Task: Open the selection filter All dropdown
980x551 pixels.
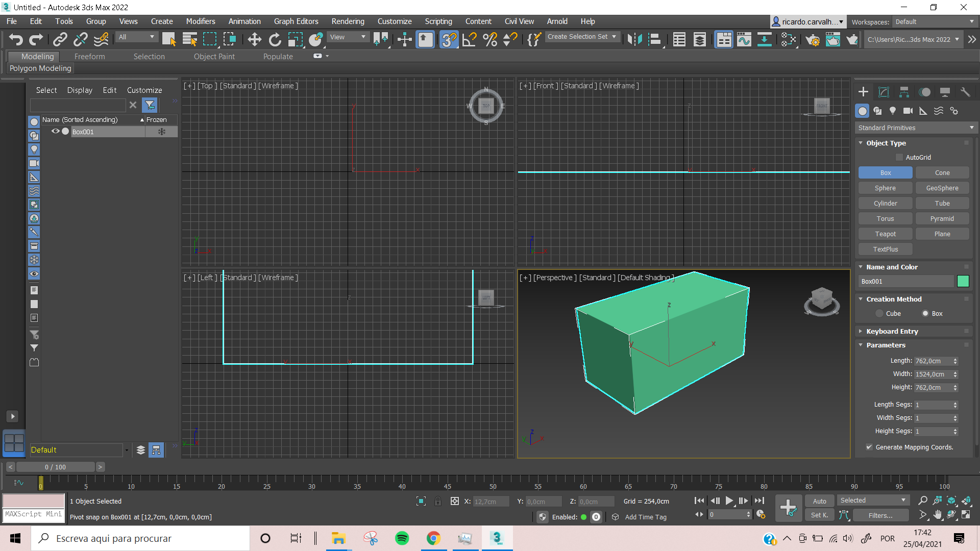Action: point(136,37)
